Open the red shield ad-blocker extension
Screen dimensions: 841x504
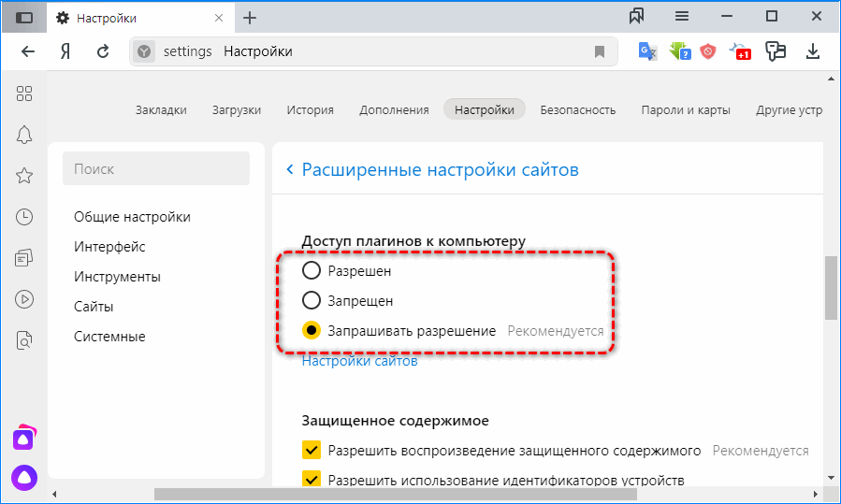coord(708,51)
